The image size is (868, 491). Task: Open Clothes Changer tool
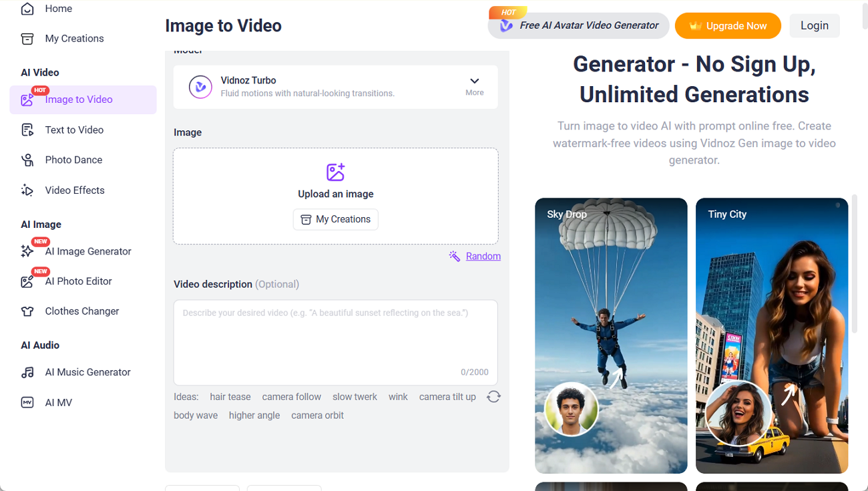coord(82,311)
